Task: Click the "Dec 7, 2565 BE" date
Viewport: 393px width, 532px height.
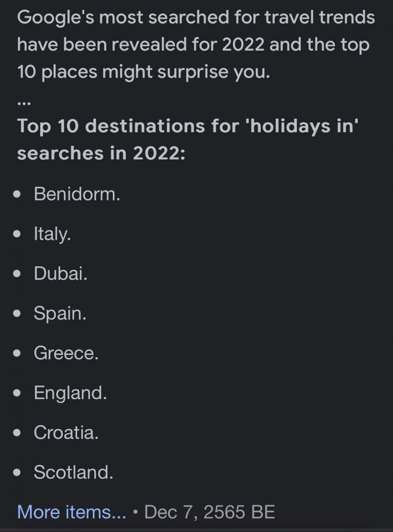Action: point(209,512)
